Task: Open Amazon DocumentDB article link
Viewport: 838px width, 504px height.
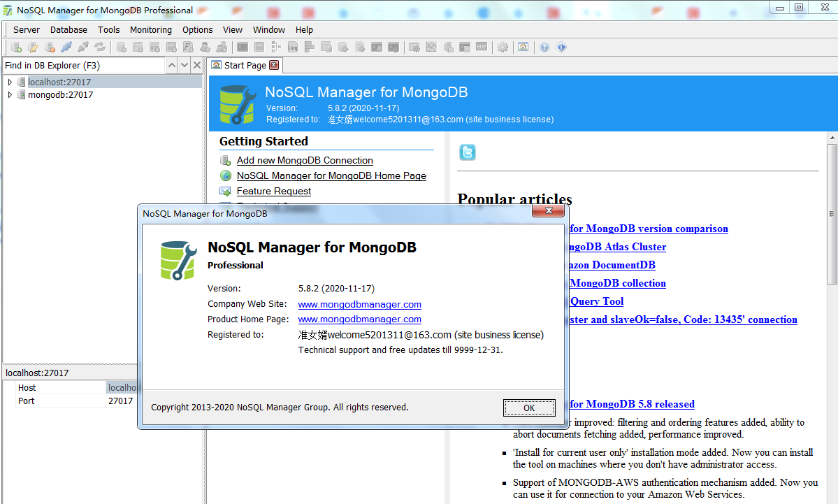Action: coord(612,265)
